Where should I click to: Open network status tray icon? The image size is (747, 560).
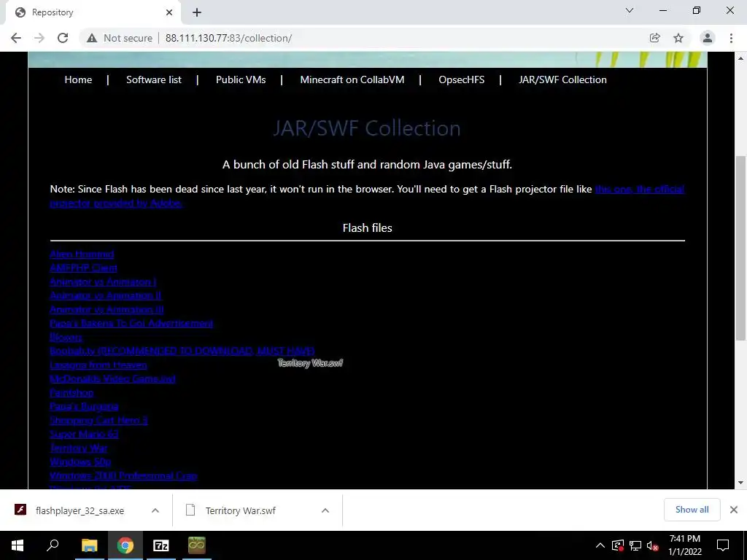[x=635, y=545]
